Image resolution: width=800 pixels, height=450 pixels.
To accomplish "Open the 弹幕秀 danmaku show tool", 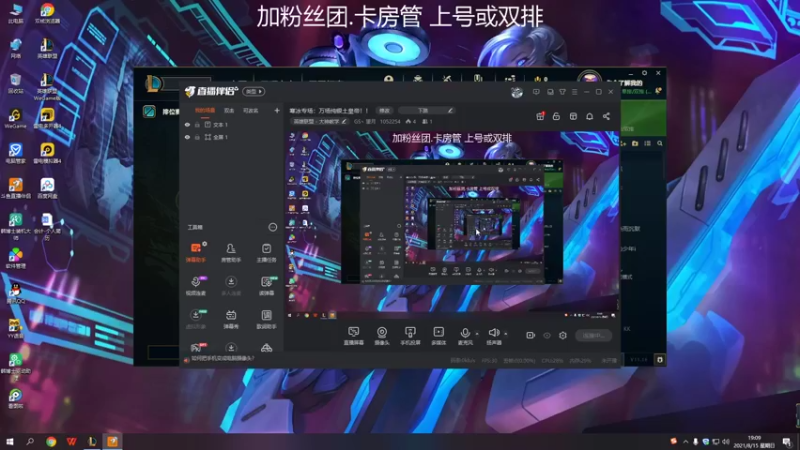I will [x=231, y=319].
